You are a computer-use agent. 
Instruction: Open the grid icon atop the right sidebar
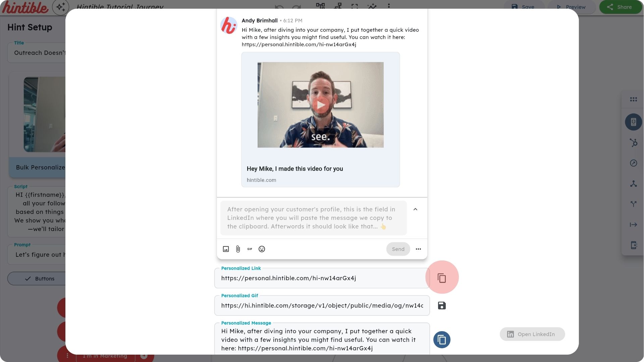click(633, 99)
